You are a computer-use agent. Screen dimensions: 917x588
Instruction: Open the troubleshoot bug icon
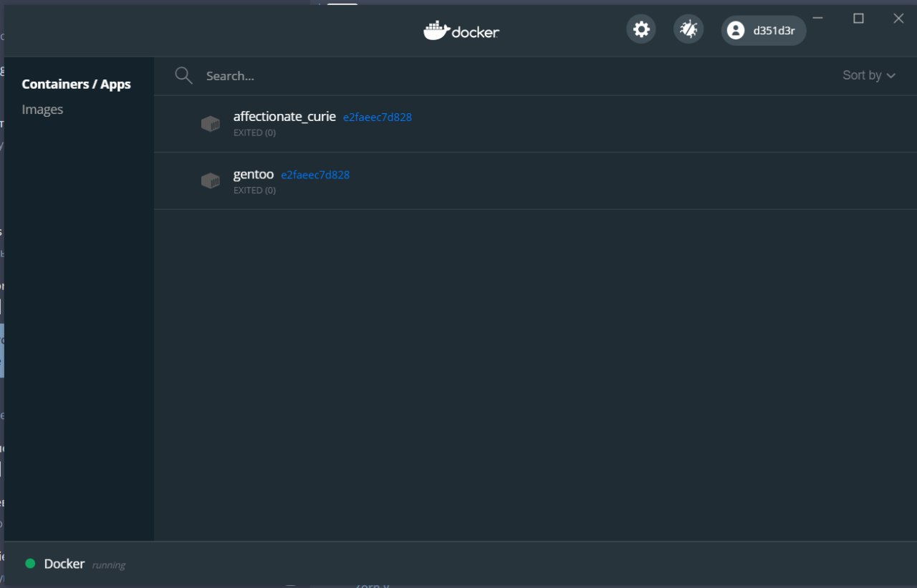coord(688,30)
